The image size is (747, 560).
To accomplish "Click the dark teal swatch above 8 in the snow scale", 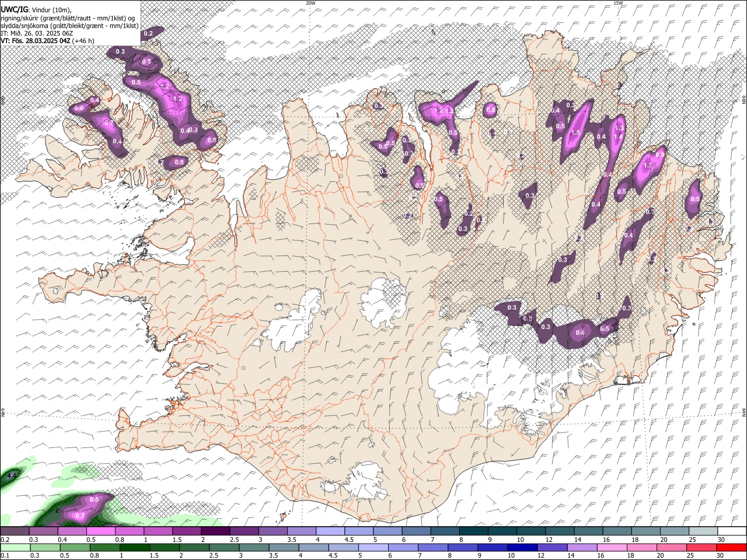I will coord(473,531).
